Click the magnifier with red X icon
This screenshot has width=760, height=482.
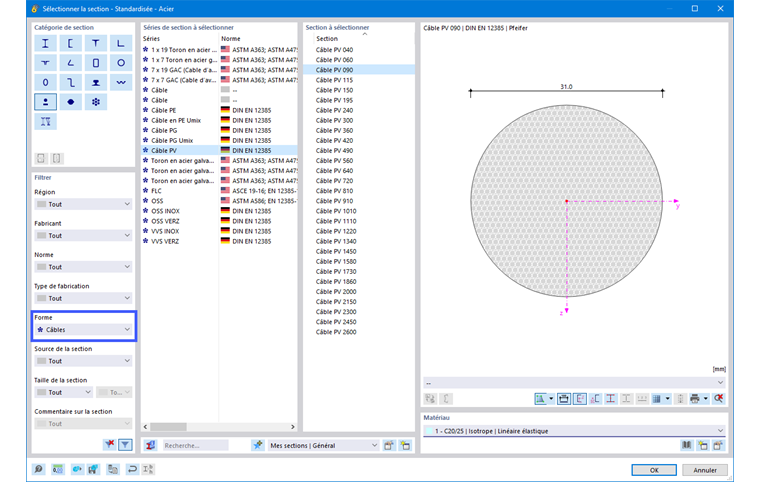[x=718, y=399]
